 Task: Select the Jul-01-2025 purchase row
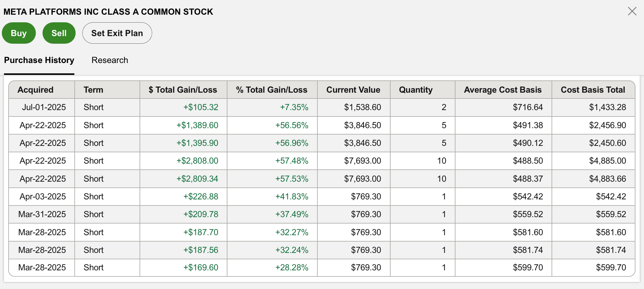click(44, 107)
